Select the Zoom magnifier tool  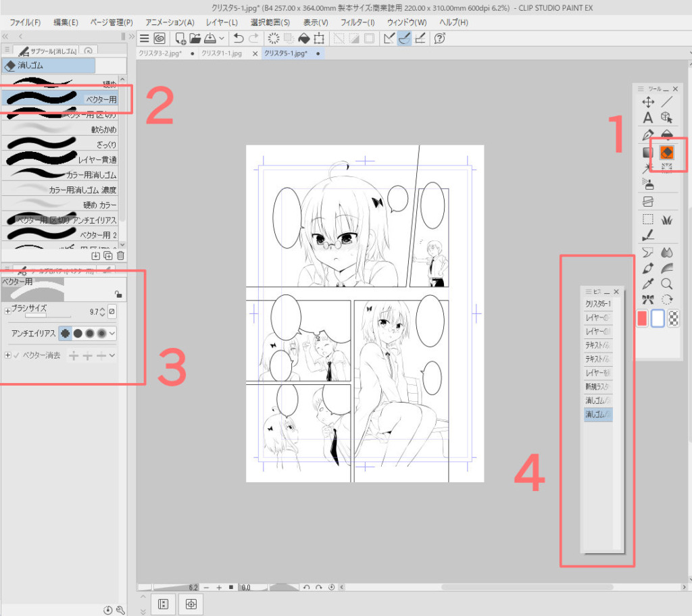(x=666, y=284)
